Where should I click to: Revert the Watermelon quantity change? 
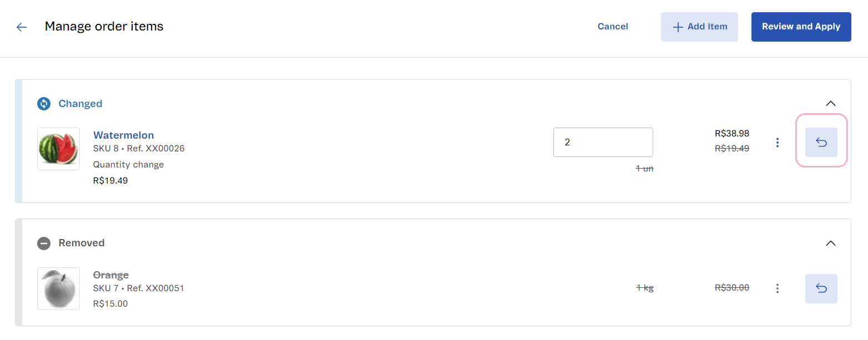coord(821,142)
